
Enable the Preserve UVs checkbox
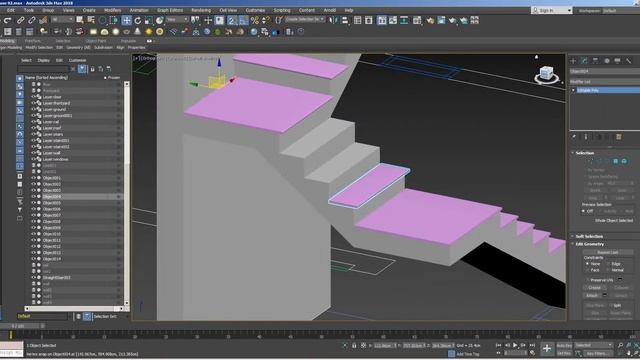pos(588,280)
